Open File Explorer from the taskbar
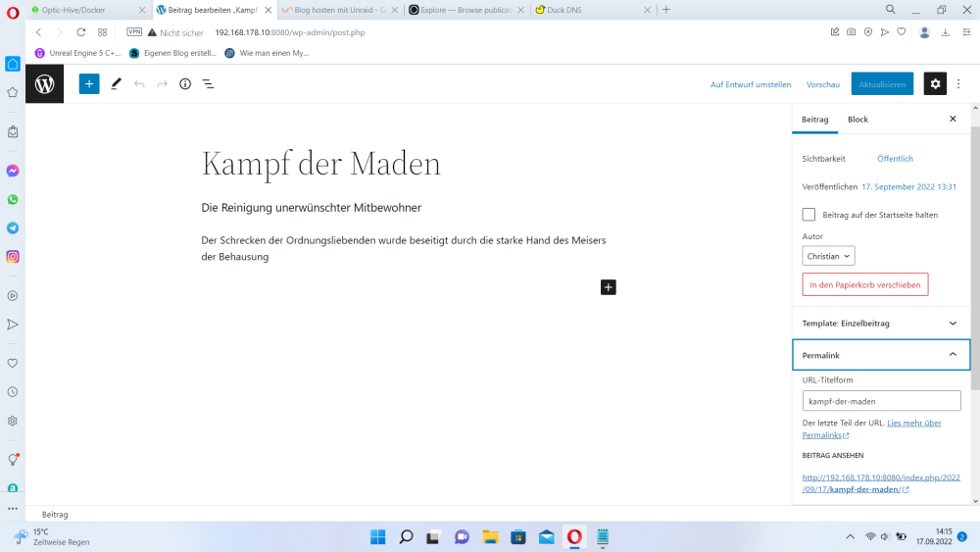 [490, 537]
